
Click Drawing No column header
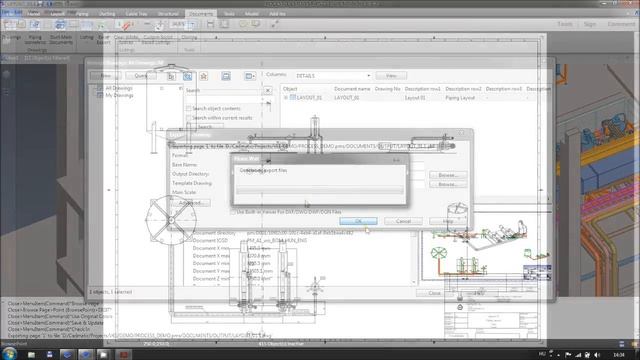[387, 89]
